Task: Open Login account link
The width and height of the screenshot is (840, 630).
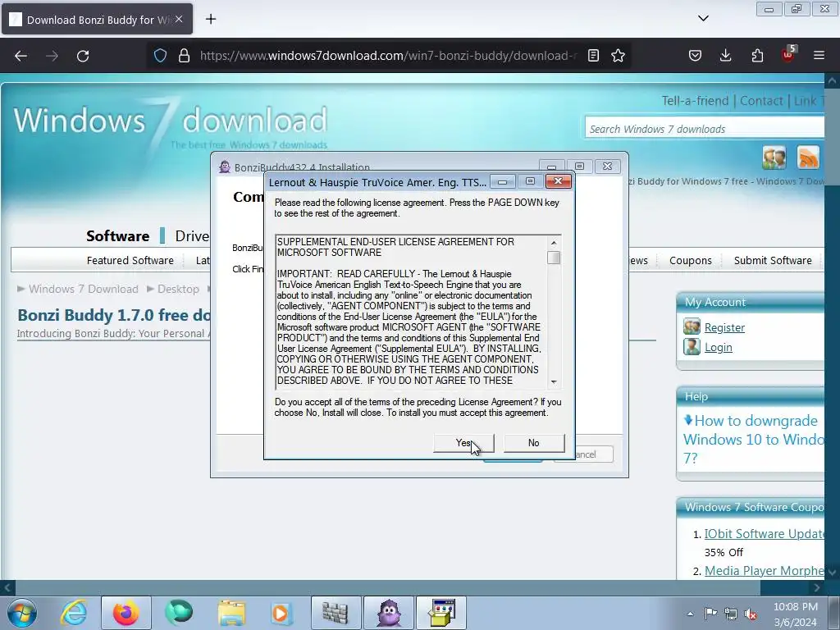Action: 718,347
